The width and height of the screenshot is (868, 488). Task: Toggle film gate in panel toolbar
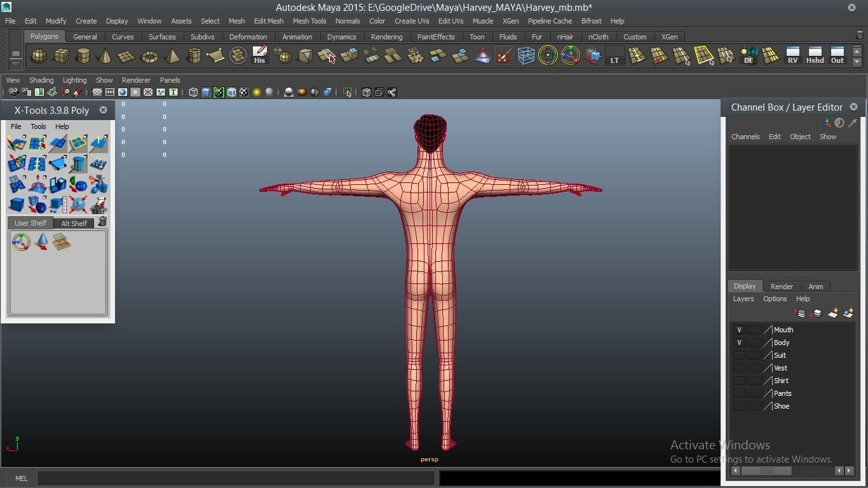(110, 92)
